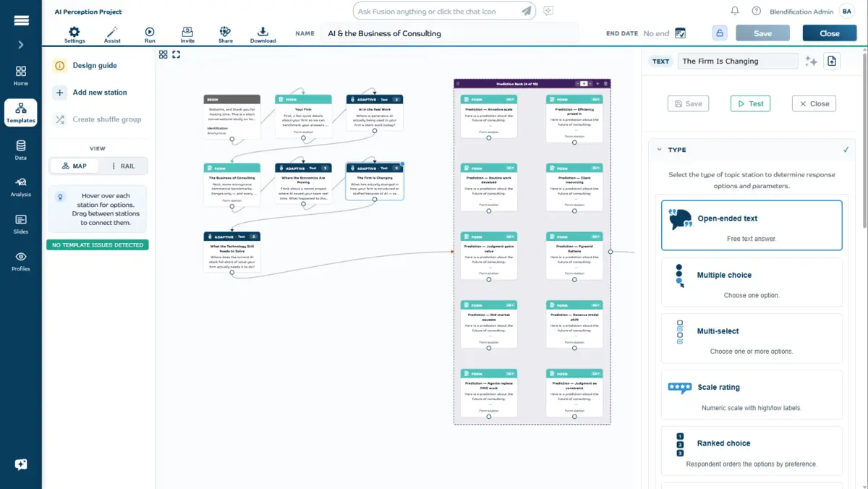The height and width of the screenshot is (489, 868).
Task: Open the Slides section
Action: click(x=21, y=224)
